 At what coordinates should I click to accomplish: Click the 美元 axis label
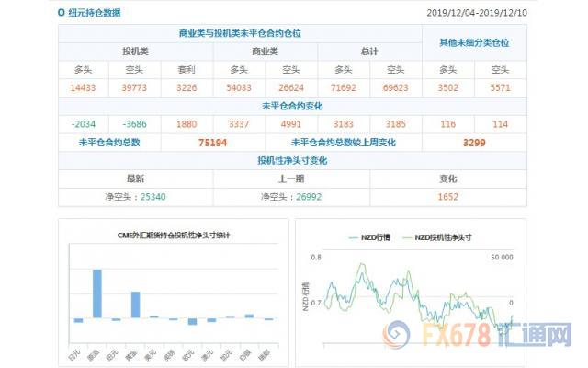click(x=151, y=355)
